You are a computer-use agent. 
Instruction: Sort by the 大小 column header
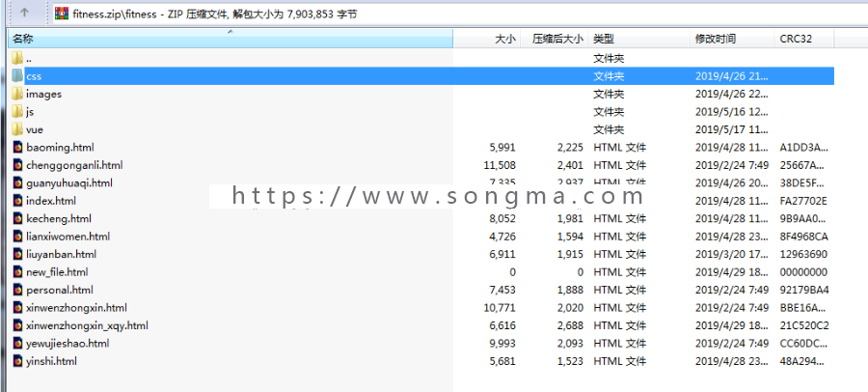tap(487, 39)
